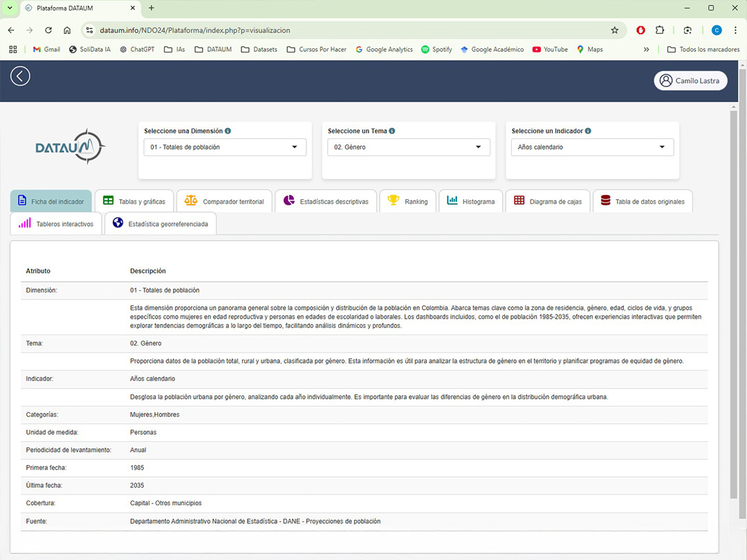Click the info icon beside Seleccione una Dimensión
Image resolution: width=747 pixels, height=560 pixels.
[228, 131]
